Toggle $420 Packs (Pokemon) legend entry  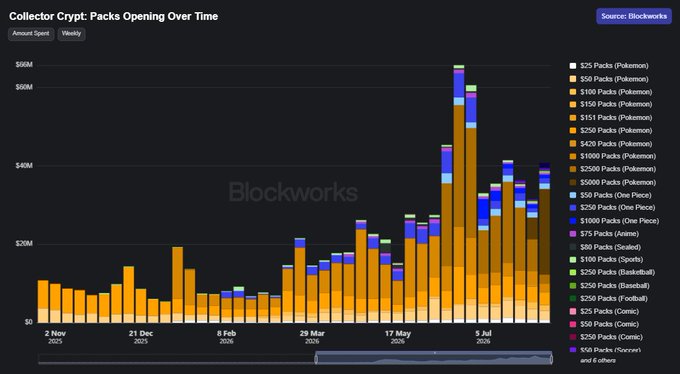click(x=611, y=144)
